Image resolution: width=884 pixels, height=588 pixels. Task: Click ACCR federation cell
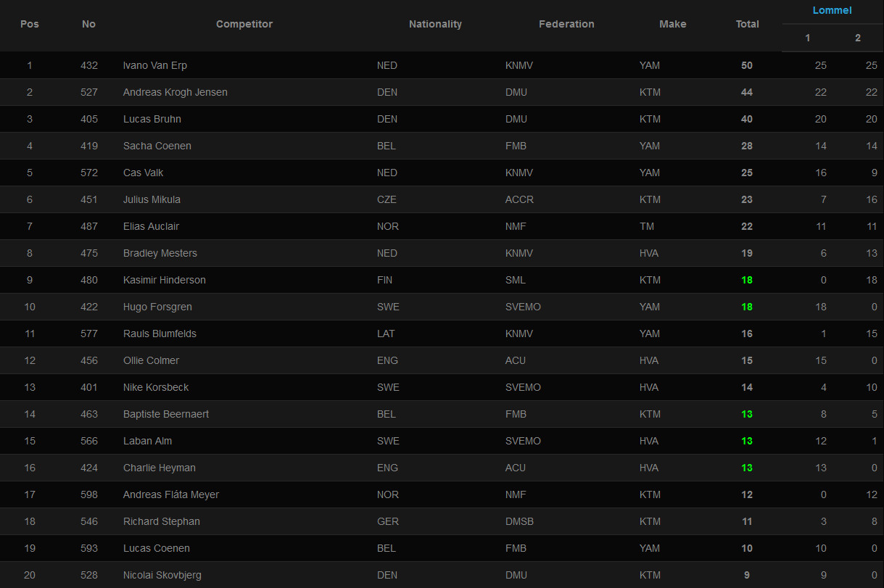(519, 199)
